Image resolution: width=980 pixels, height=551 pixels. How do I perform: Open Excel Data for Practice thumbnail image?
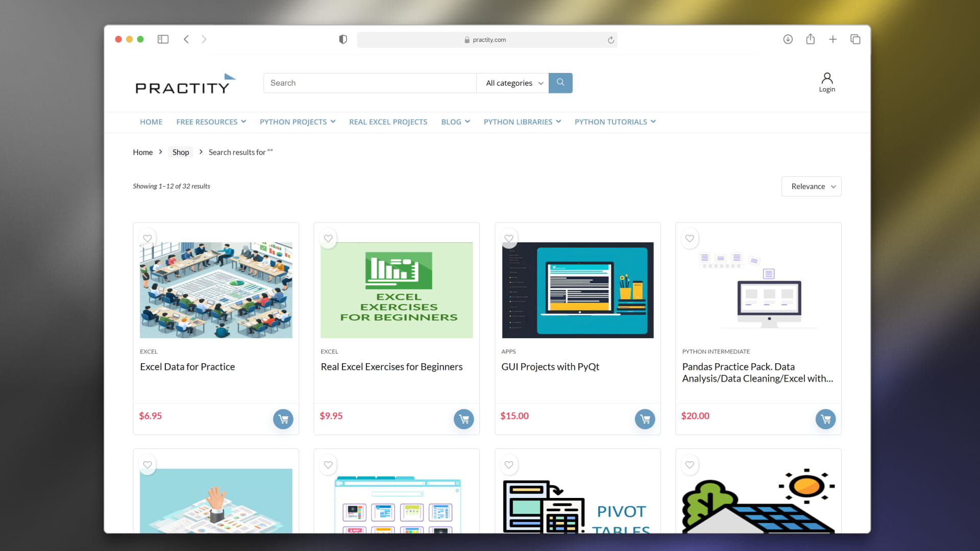click(x=216, y=290)
